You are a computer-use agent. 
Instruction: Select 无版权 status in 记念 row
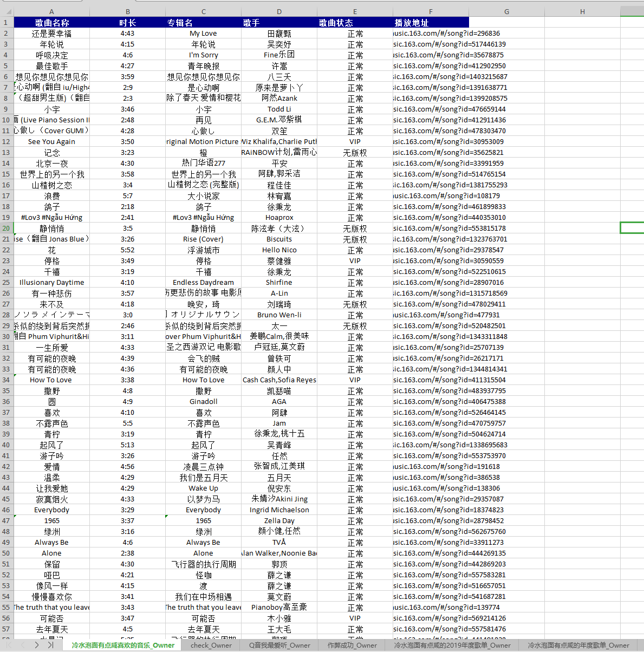click(x=355, y=152)
